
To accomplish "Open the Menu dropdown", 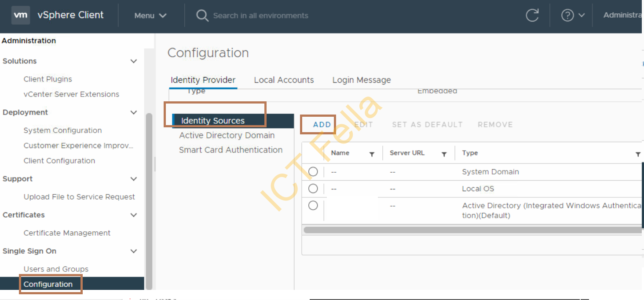I will coord(150,15).
